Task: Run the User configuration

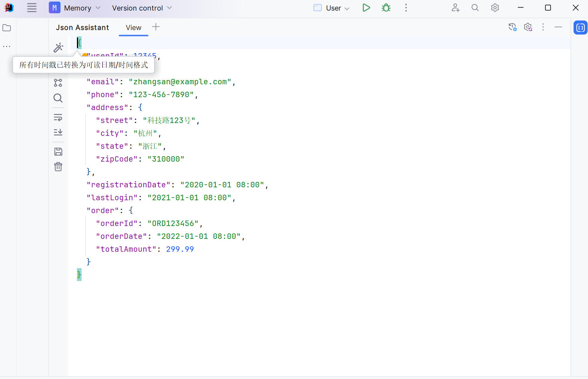Action: click(x=366, y=8)
